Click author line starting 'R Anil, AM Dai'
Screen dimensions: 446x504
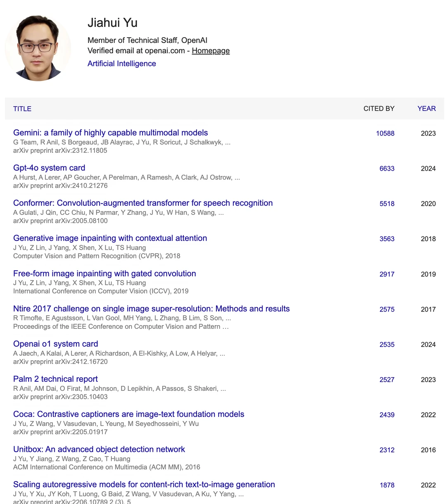point(119,388)
